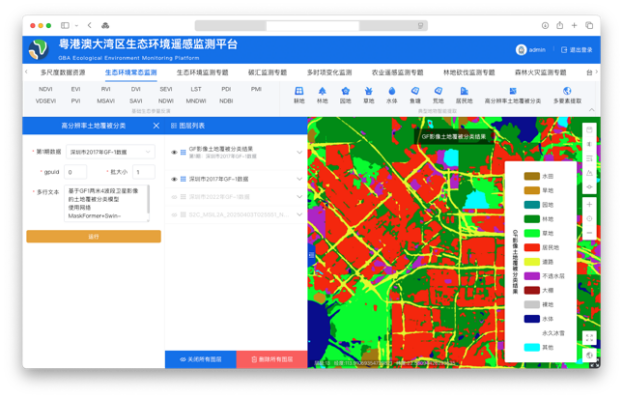Collapse the ribbon toolbar with up chevron
The image size is (623, 398).
coord(592,110)
